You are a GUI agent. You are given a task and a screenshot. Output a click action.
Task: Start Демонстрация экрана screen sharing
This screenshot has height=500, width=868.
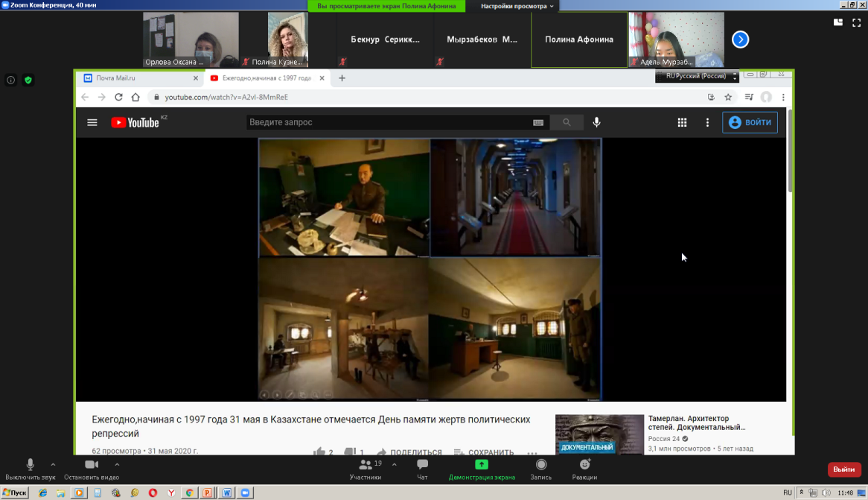tap(482, 469)
